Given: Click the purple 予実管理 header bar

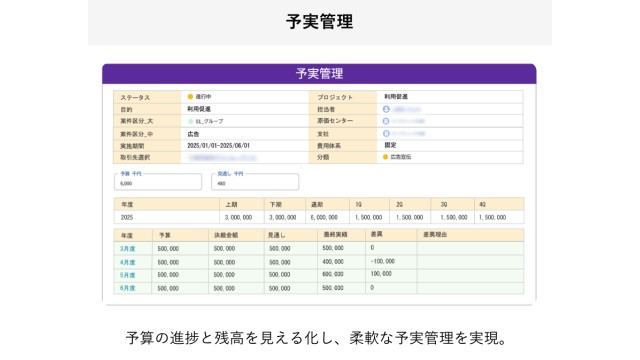Looking at the screenshot, I should click(319, 74).
